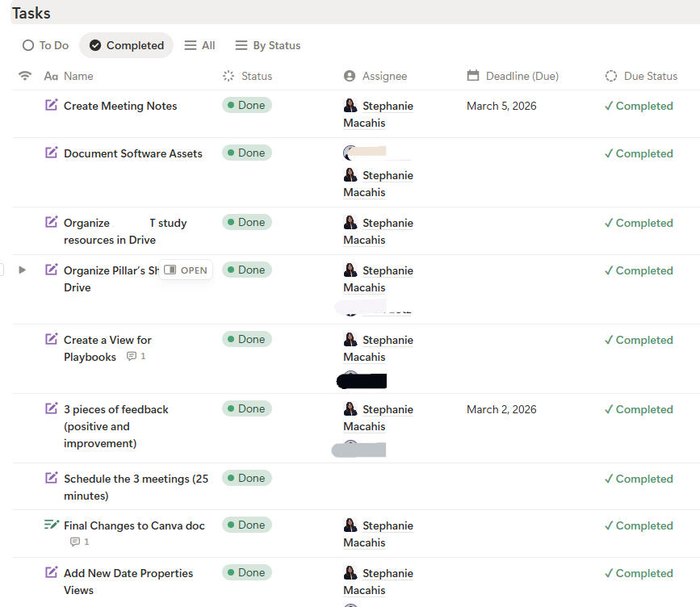This screenshot has height=607, width=700.
Task: Click the green Done status of Create Meeting Notes
Action: point(246,105)
